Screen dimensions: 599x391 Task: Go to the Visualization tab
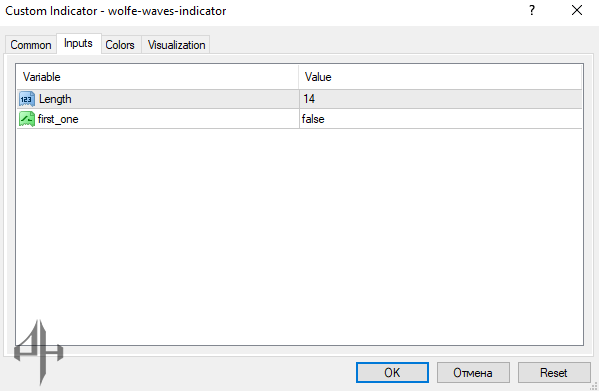tap(176, 45)
